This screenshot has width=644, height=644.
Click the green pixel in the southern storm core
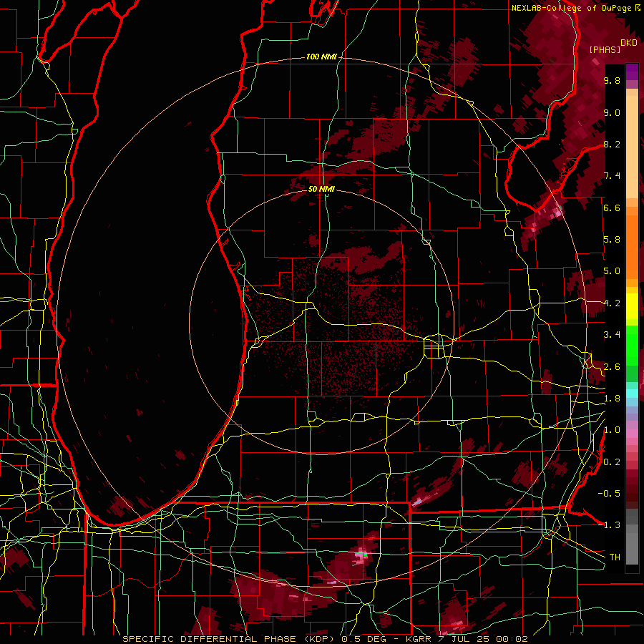[365, 555]
